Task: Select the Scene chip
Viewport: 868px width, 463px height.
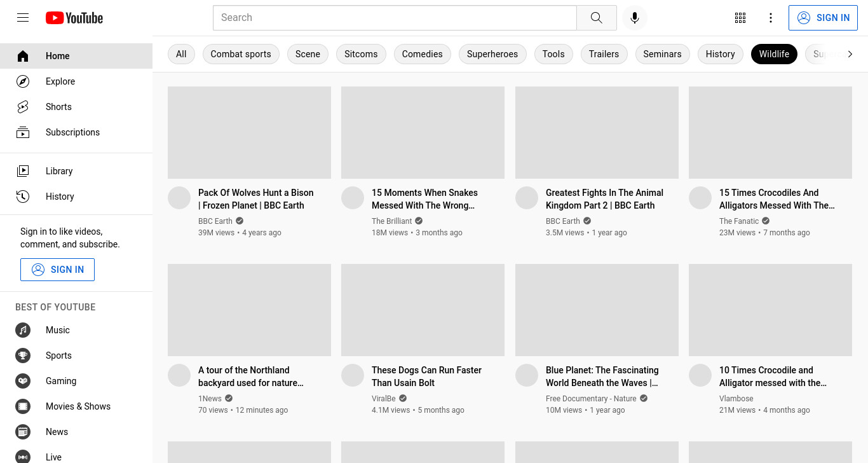Action: [308, 54]
